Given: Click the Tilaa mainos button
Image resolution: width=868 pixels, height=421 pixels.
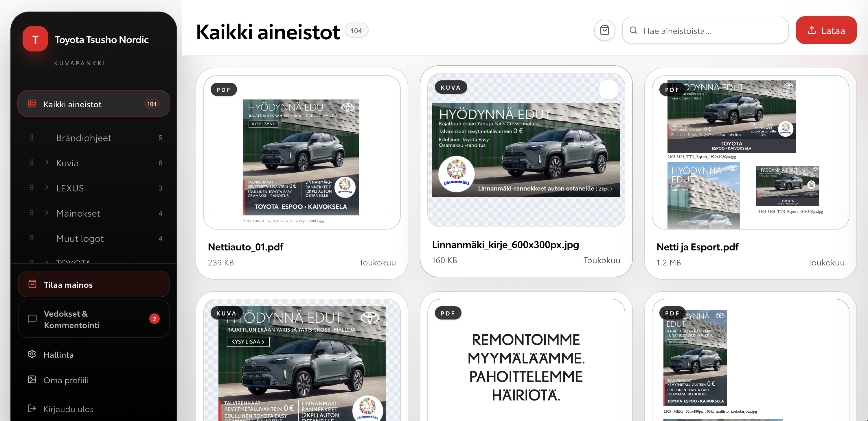Looking at the screenshot, I should point(94,285).
